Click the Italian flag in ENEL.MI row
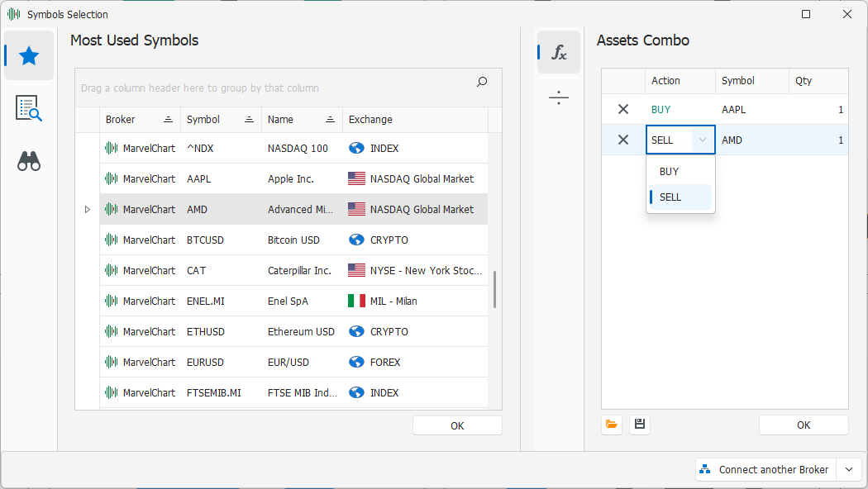This screenshot has width=868, height=489. coord(356,301)
